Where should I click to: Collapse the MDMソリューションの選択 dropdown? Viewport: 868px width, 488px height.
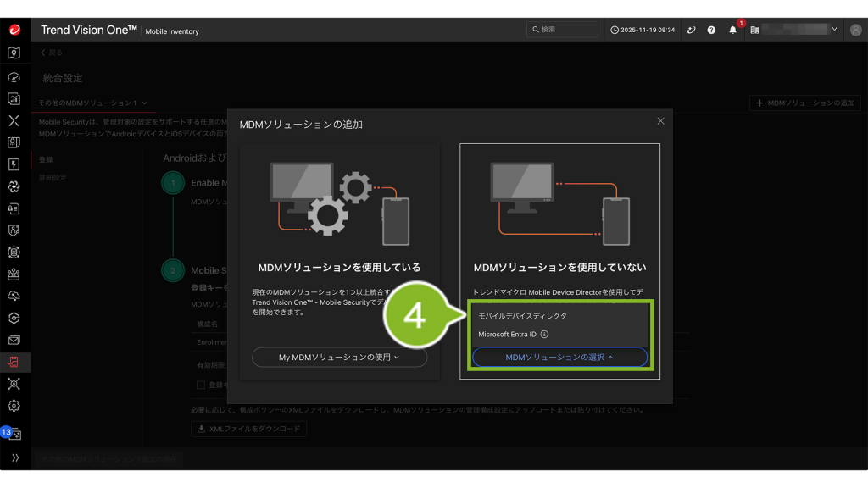coord(559,358)
